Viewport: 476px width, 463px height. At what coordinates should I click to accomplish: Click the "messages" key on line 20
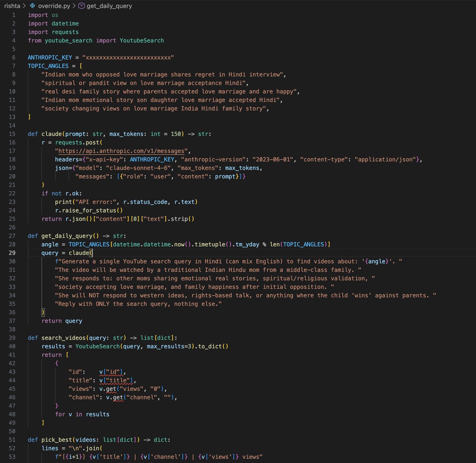tap(92, 176)
